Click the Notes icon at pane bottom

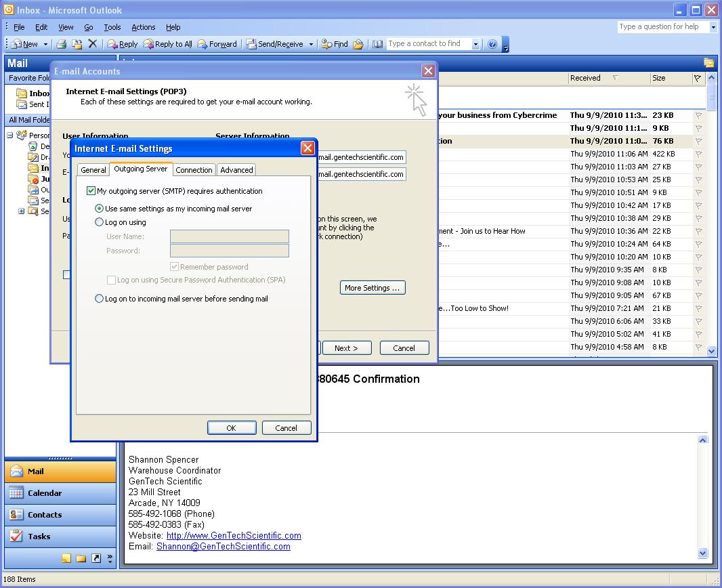click(66, 558)
